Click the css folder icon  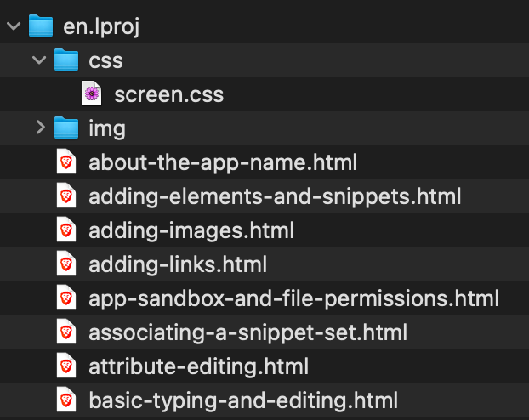coord(66,60)
